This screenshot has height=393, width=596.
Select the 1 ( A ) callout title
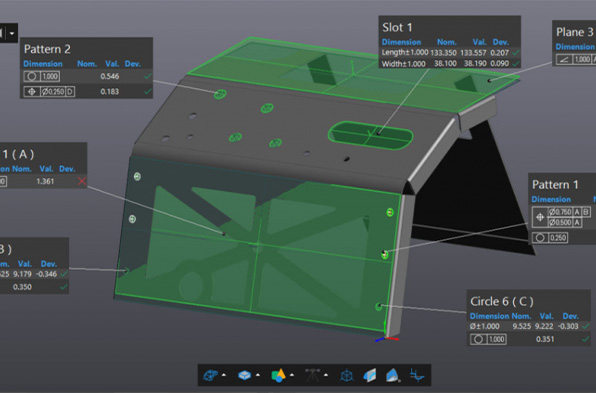coord(18,154)
